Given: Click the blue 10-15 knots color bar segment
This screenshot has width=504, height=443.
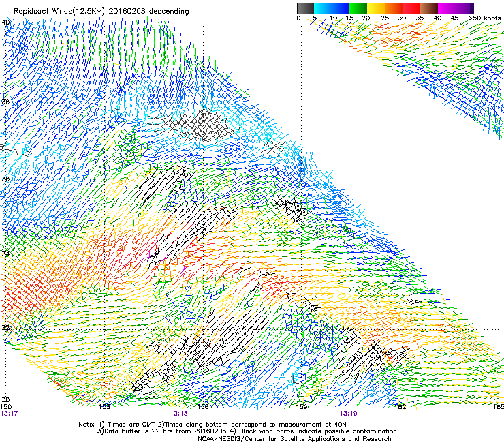Looking at the screenshot, I should (341, 8).
